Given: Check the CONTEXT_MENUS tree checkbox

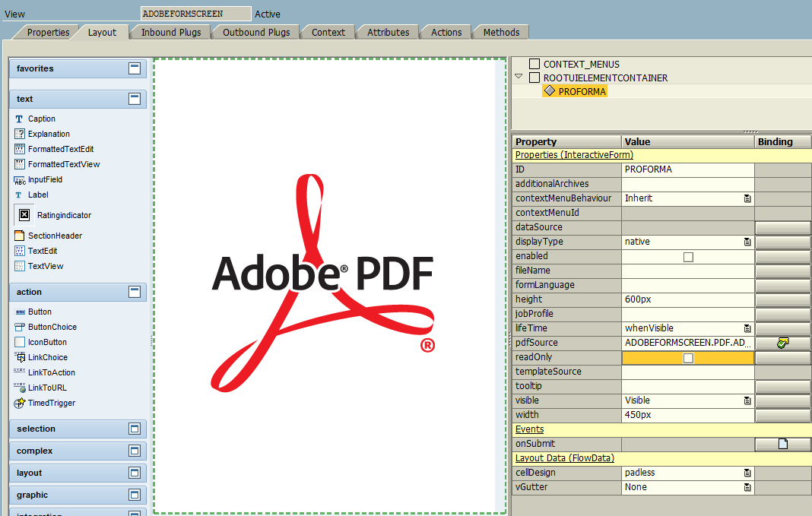Looking at the screenshot, I should click(x=534, y=65).
